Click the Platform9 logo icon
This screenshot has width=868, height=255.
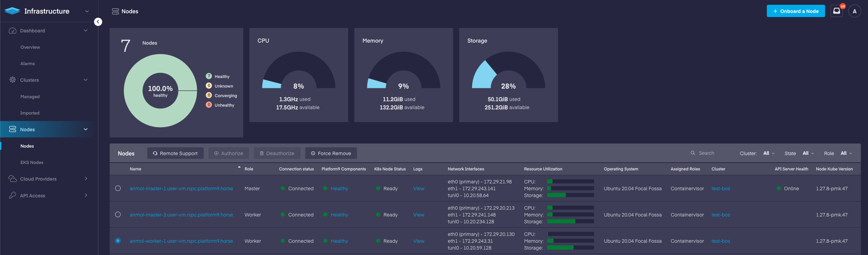pos(12,11)
